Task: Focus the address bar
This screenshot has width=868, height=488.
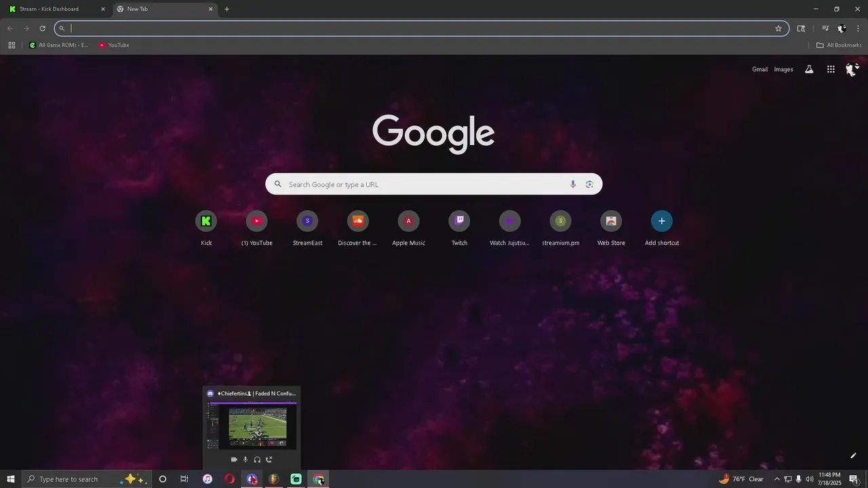Action: tap(422, 28)
